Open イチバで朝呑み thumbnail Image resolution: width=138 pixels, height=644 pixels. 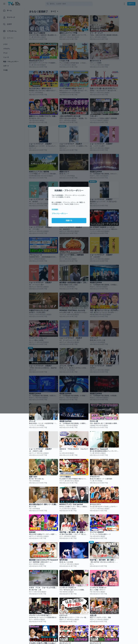[74, 467]
